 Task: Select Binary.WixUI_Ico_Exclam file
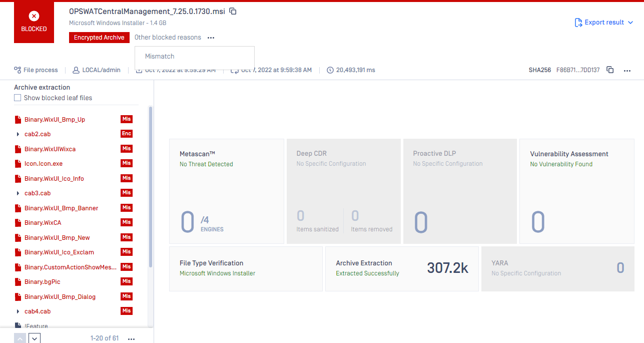[x=59, y=252]
